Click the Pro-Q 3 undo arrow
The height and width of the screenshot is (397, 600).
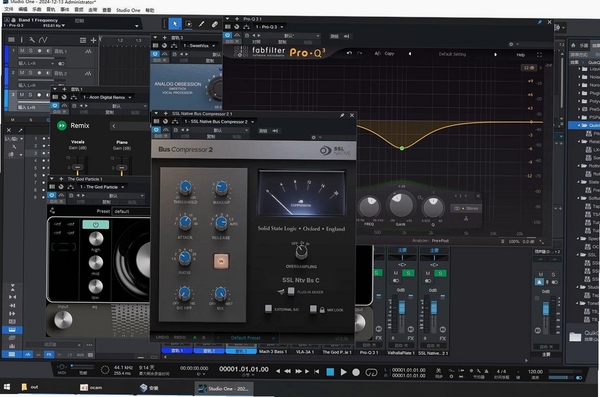click(x=349, y=53)
